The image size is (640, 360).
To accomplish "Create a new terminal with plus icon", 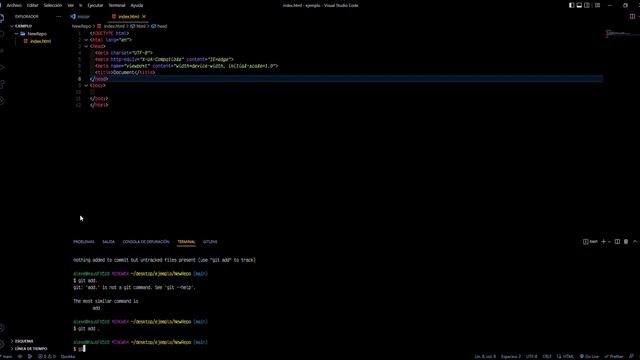I will [603, 242].
